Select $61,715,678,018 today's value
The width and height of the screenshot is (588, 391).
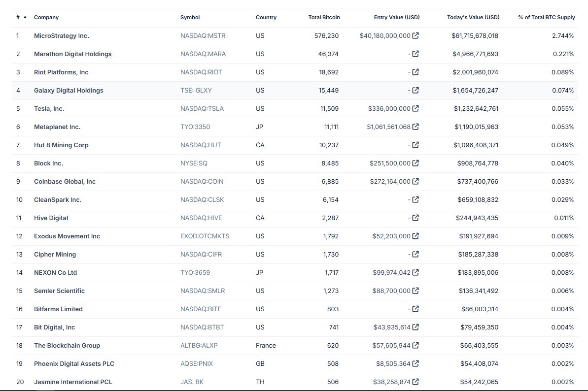(x=475, y=36)
